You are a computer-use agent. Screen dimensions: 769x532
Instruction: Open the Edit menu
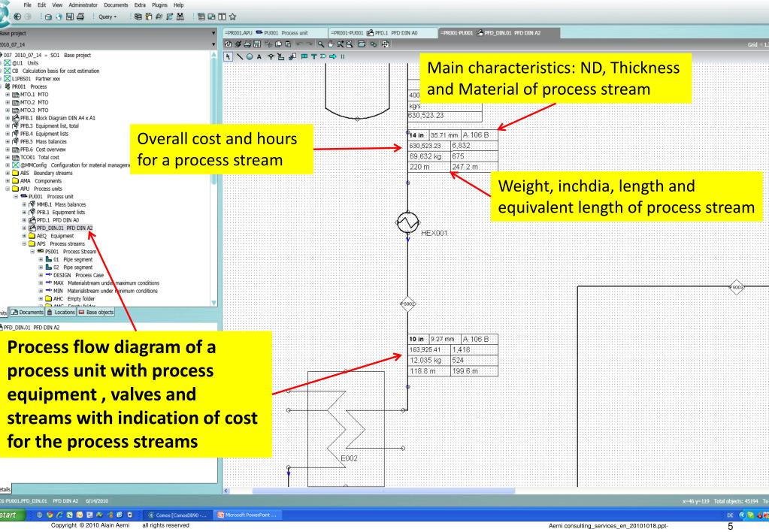(41, 5)
